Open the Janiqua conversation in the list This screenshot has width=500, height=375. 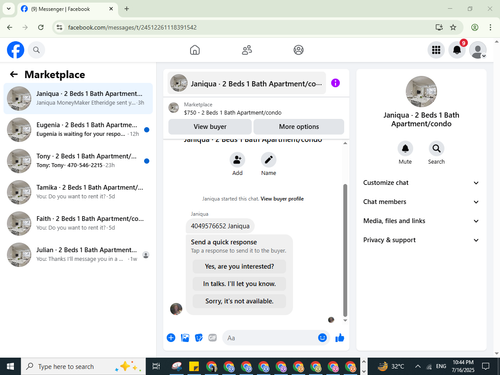point(78,98)
